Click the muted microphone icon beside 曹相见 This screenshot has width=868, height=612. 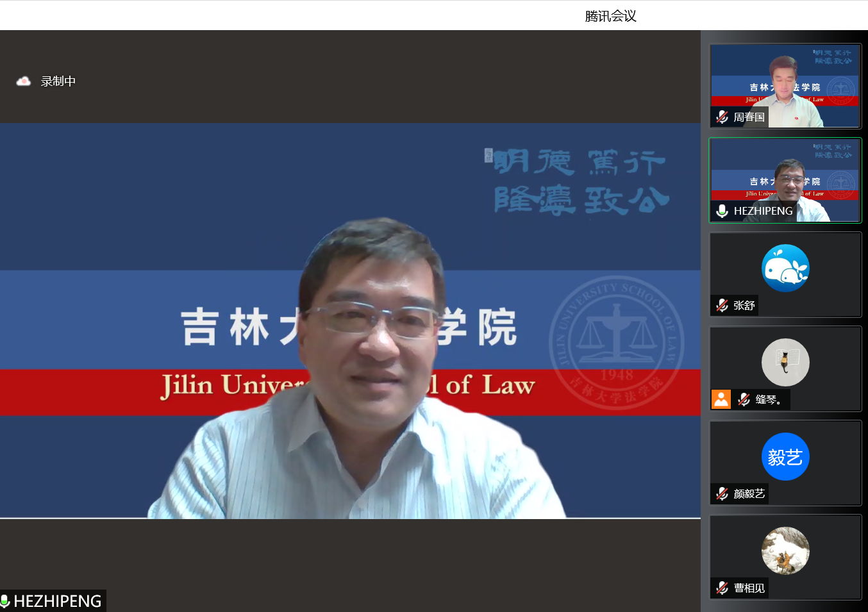click(x=722, y=588)
